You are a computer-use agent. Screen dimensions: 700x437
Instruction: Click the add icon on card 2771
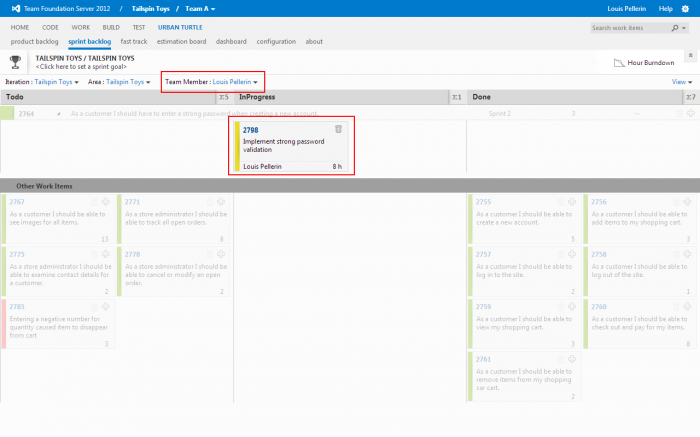[221, 202]
